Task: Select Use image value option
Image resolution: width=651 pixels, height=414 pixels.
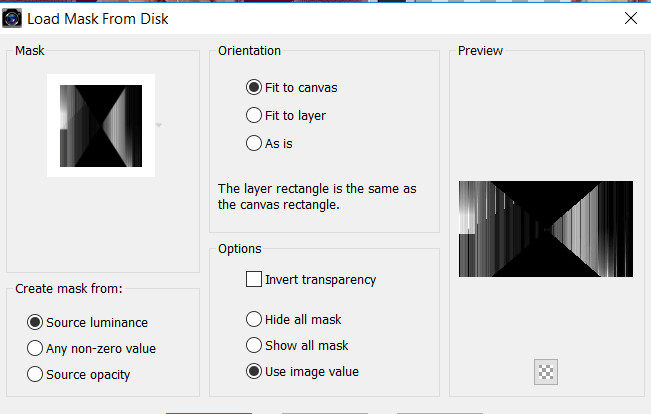Action: pos(254,371)
